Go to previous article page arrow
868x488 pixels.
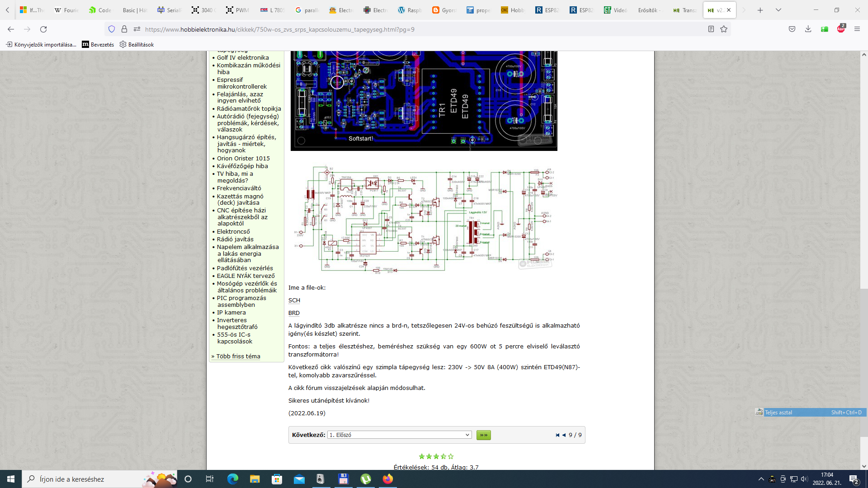point(564,435)
